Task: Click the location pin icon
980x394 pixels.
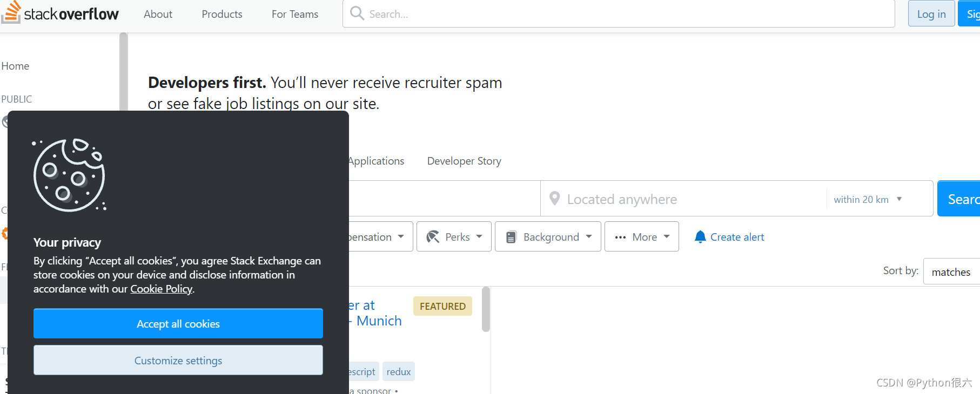Action: tap(554, 198)
